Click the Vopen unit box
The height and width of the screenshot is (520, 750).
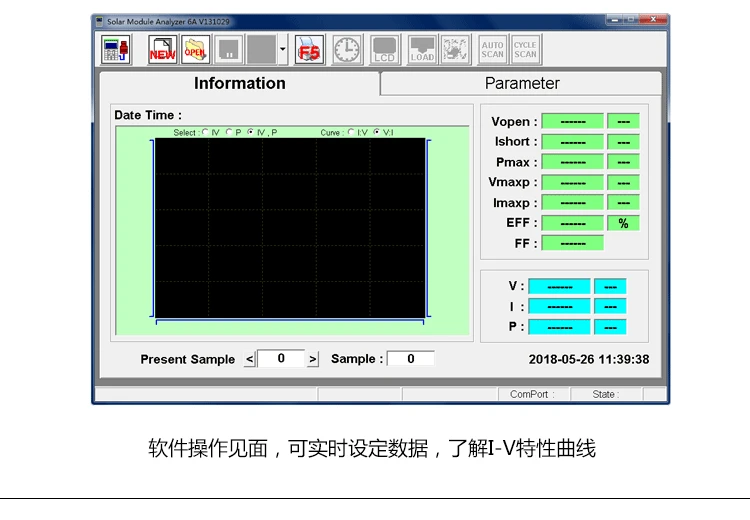point(623,122)
